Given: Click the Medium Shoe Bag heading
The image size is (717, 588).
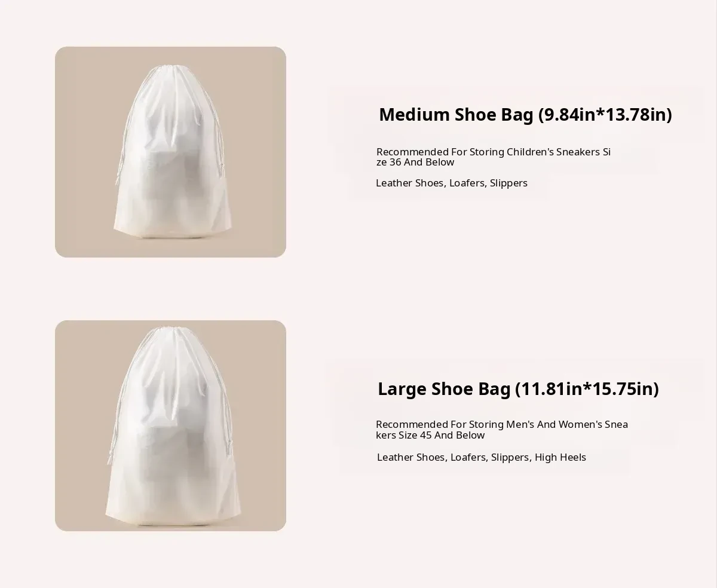Looking at the screenshot, I should (525, 114).
